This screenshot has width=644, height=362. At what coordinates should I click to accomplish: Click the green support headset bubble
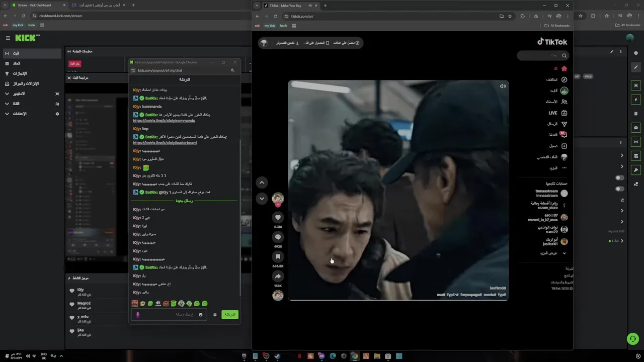pyautogui.click(x=633, y=339)
